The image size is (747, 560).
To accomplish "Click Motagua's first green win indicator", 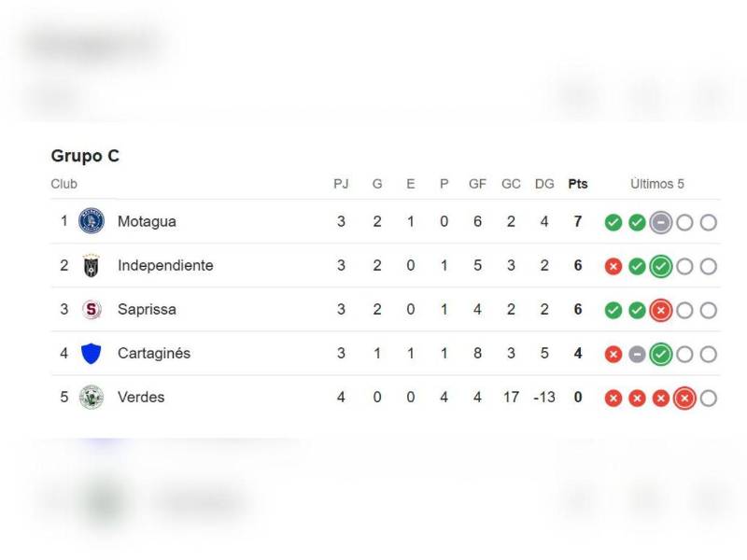I will click(x=613, y=221).
